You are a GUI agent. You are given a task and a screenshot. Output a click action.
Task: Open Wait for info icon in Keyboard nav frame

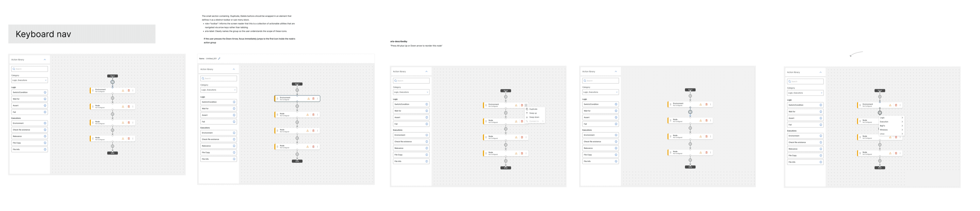[45, 99]
